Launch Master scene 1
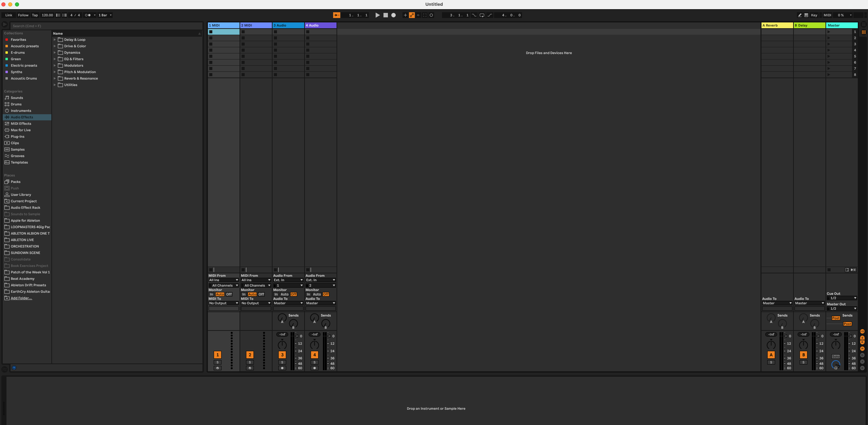This screenshot has width=868, height=425. coord(829,32)
